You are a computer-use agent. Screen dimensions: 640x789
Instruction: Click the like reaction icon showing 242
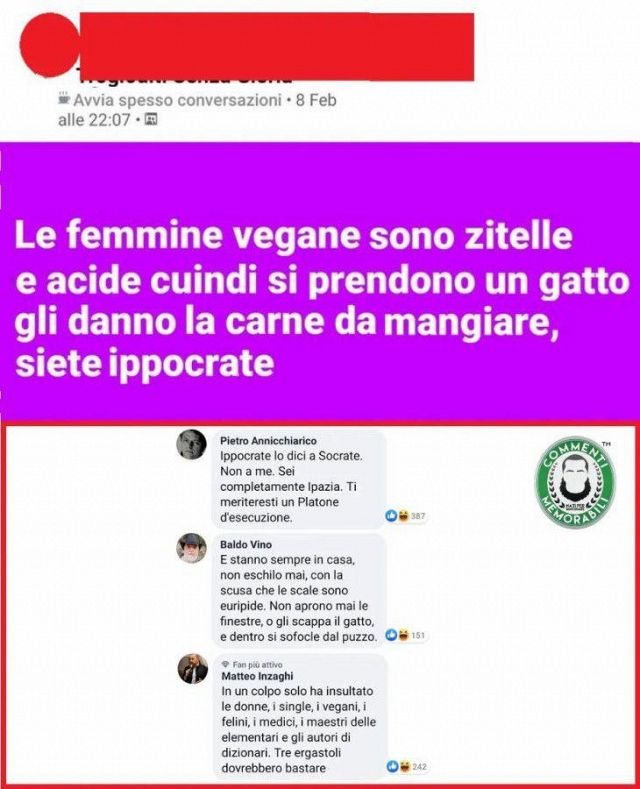point(392,767)
